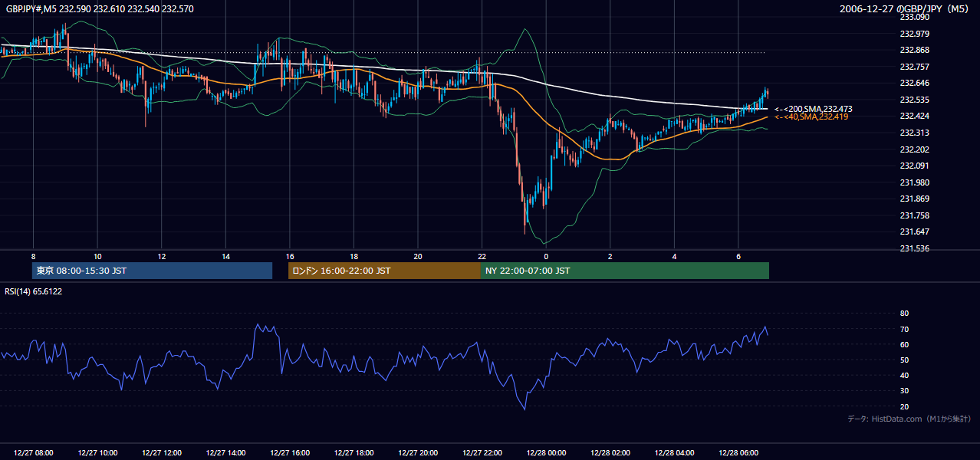The height and width of the screenshot is (460, 980).
Task: Click the orange 40 SMA 232.419 label
Action: [x=811, y=117]
